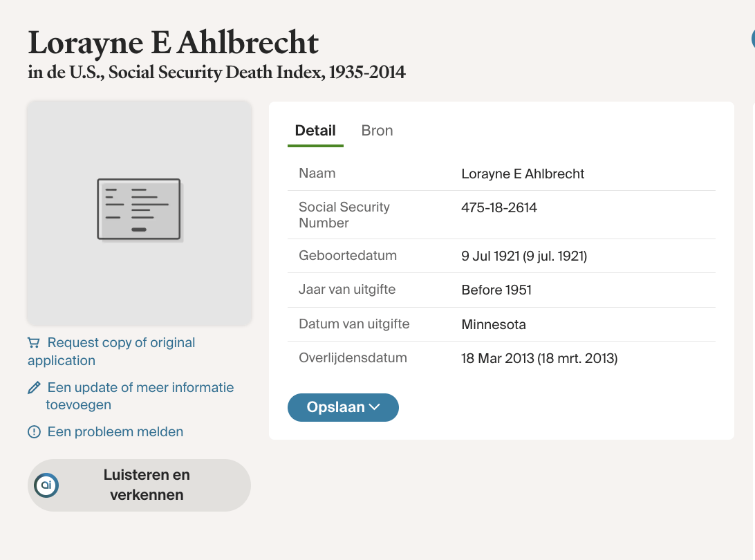Switch to the Bron tab
This screenshot has height=560, width=755.
[377, 131]
